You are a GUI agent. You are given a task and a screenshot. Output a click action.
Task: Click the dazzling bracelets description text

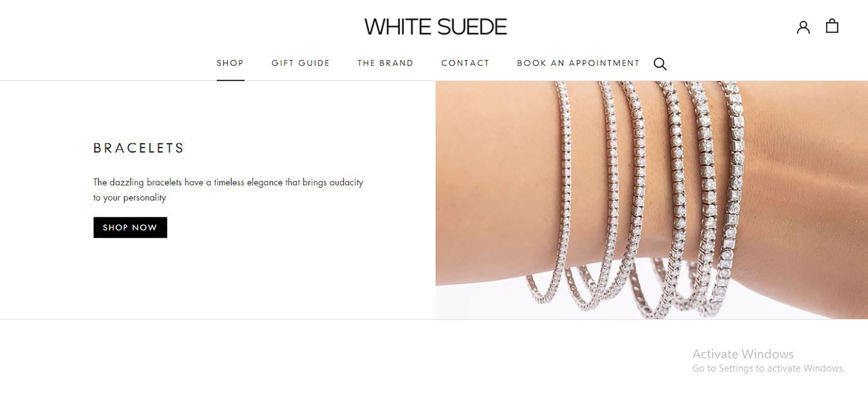(228, 190)
